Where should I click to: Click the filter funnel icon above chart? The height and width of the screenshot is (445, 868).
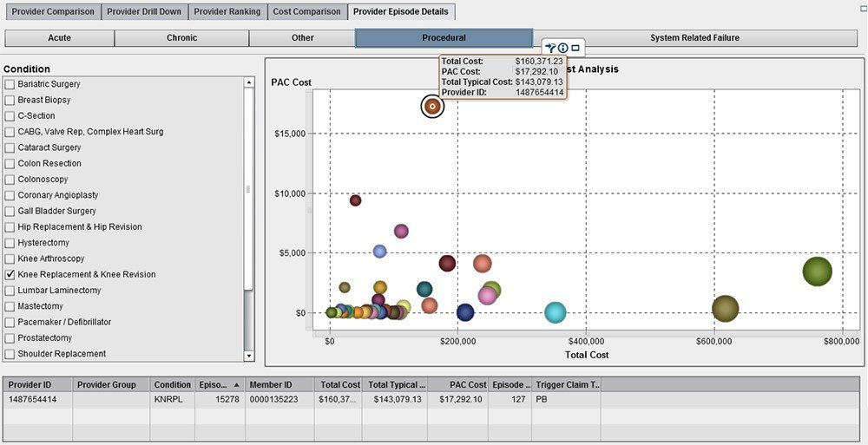coord(550,48)
